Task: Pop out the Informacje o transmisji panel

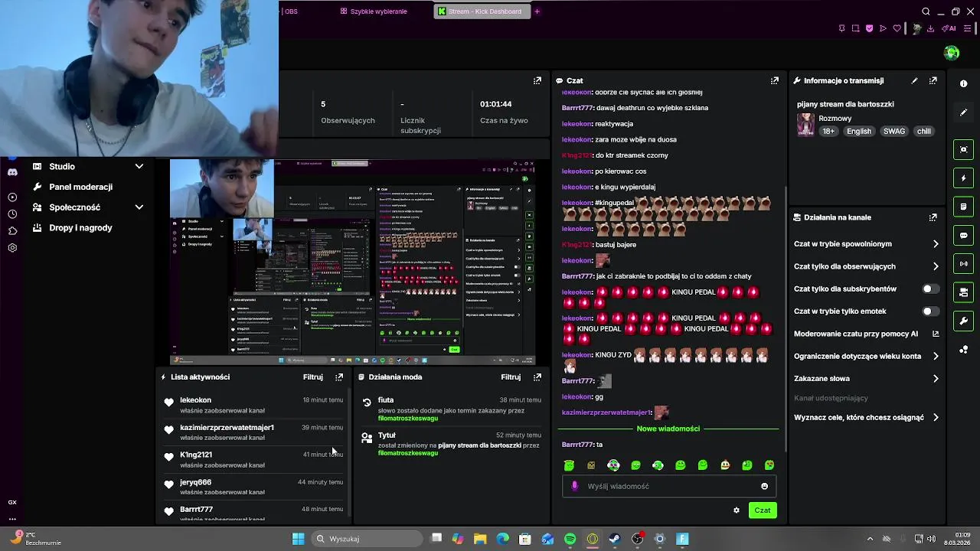Action: [x=933, y=80]
